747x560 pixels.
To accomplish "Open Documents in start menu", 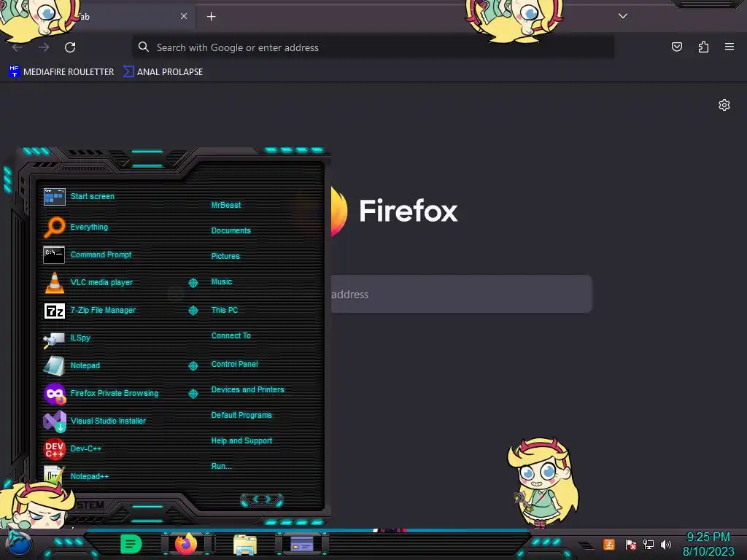I will coord(231,230).
